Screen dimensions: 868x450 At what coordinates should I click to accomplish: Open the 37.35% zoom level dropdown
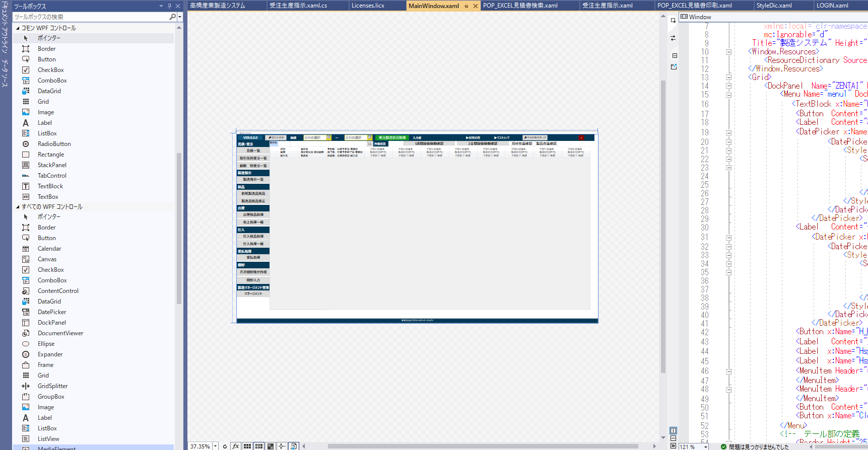[x=215, y=446]
